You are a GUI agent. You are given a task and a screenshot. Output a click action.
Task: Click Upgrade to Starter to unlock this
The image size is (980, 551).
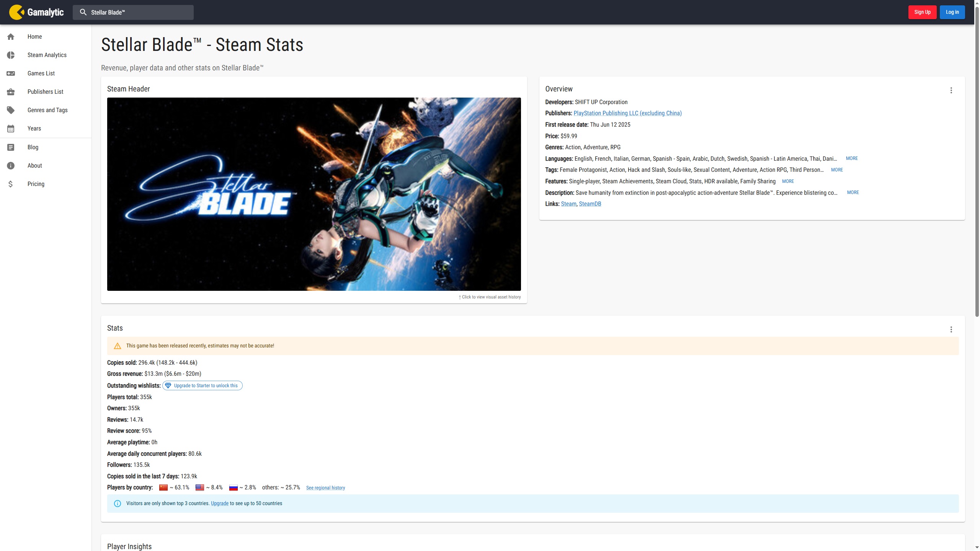[x=203, y=386]
